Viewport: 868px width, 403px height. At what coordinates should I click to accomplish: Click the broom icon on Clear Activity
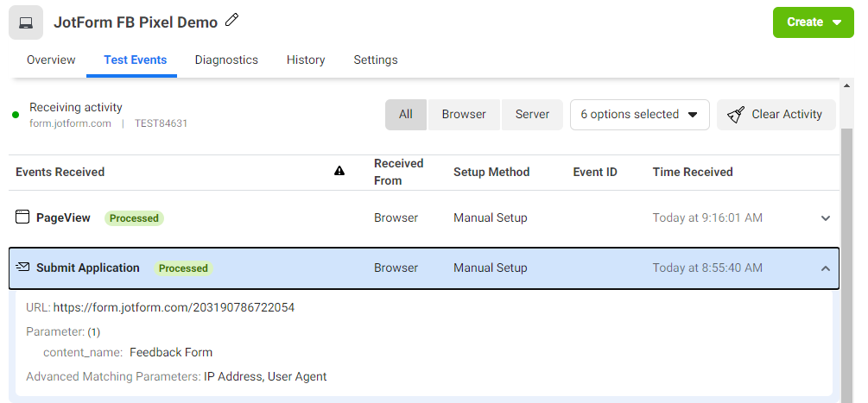pyautogui.click(x=736, y=115)
